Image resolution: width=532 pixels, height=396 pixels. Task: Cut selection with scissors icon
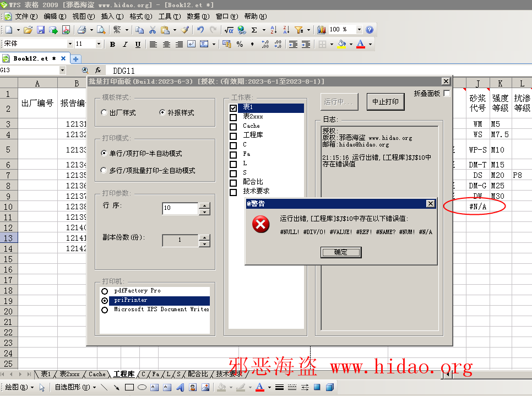tap(153, 30)
